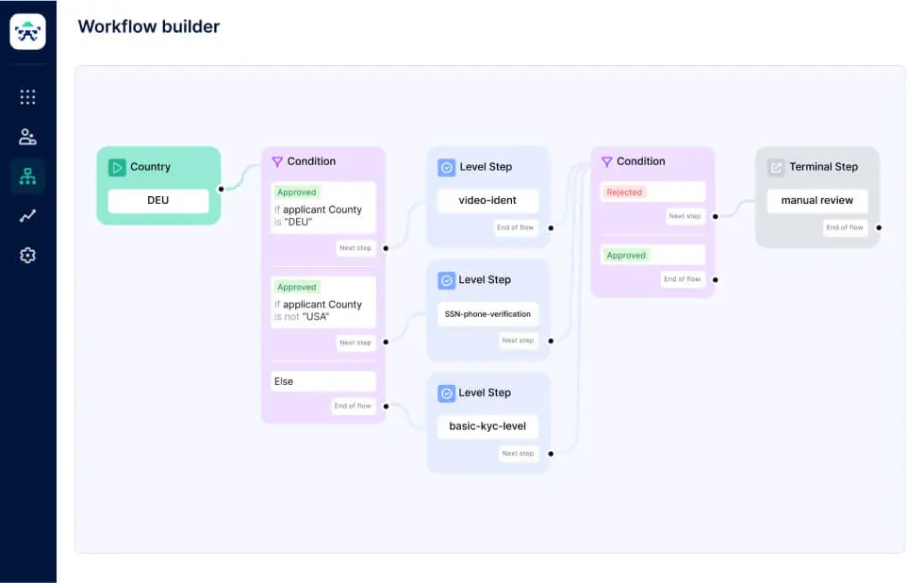Click the play icon on the Country node
The width and height of the screenshot is (924, 583).
117,166
